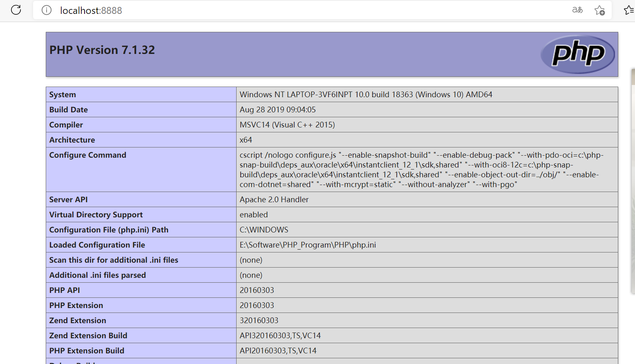635x364 pixels.
Task: Select Apache 2.0 Handler value
Action: [x=274, y=199]
